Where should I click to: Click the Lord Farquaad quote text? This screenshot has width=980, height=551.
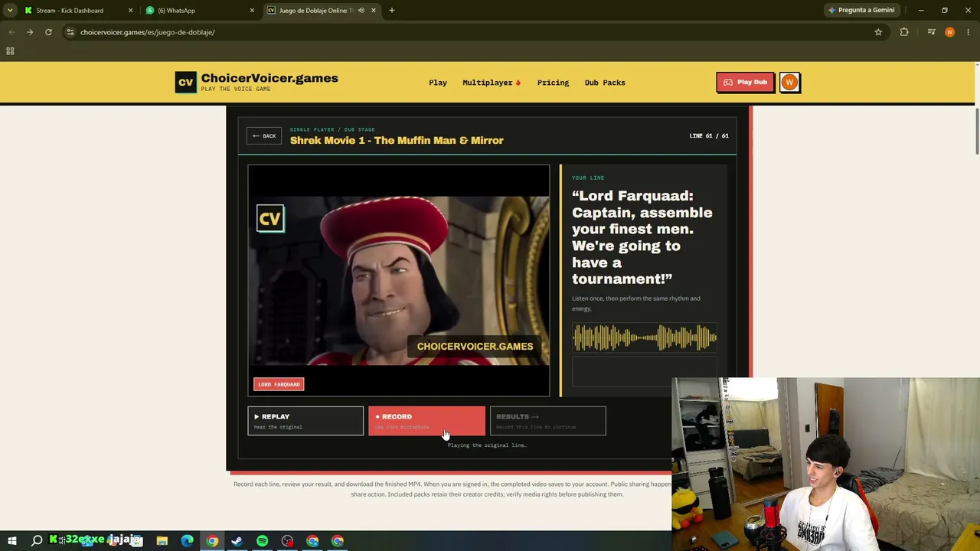point(642,237)
